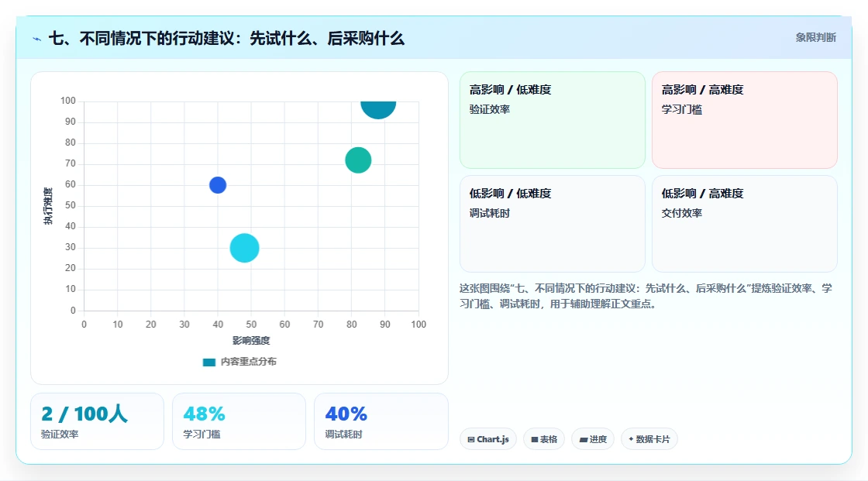This screenshot has width=868, height=481.
Task: Click the section title 七、不同情况下的行动建议
Action: [x=226, y=38]
